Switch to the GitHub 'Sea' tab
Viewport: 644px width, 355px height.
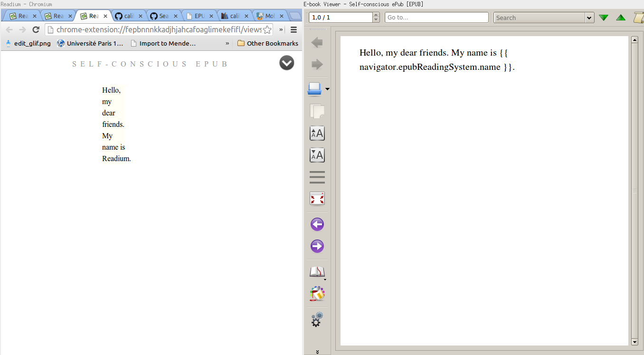pyautogui.click(x=164, y=16)
